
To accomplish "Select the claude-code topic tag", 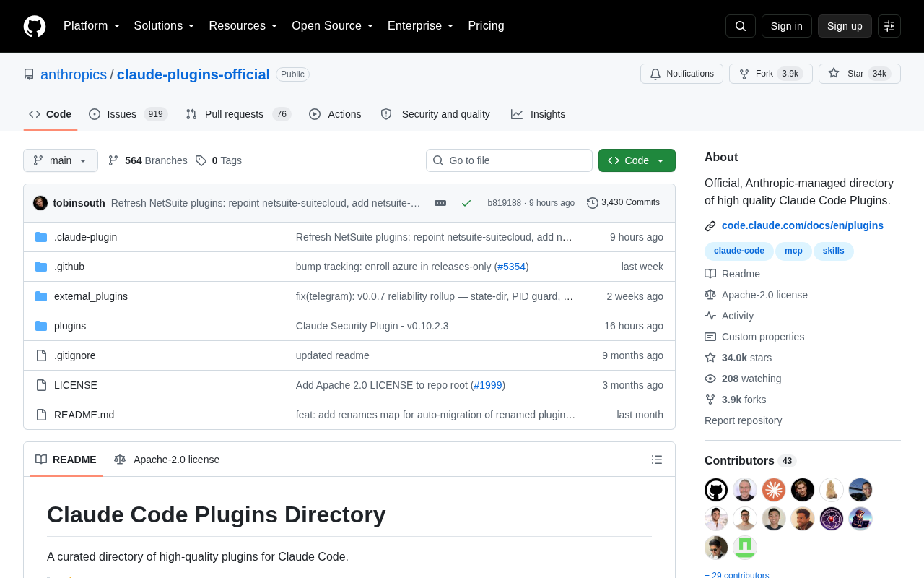I will coord(739,251).
